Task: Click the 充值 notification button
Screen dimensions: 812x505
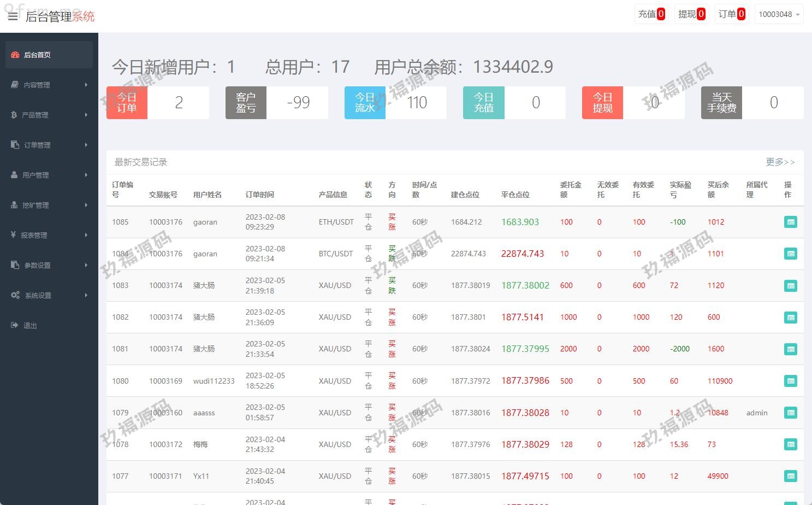Action: pyautogui.click(x=651, y=14)
